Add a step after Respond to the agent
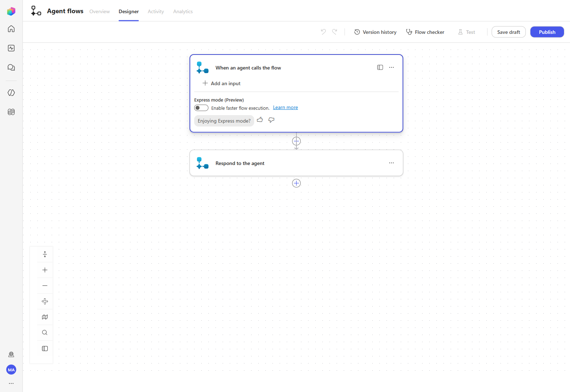This screenshot has height=392, width=570. point(296,183)
